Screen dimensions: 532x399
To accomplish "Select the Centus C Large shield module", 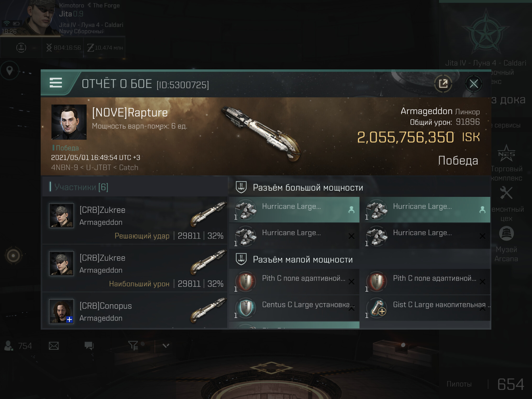I will [294, 308].
